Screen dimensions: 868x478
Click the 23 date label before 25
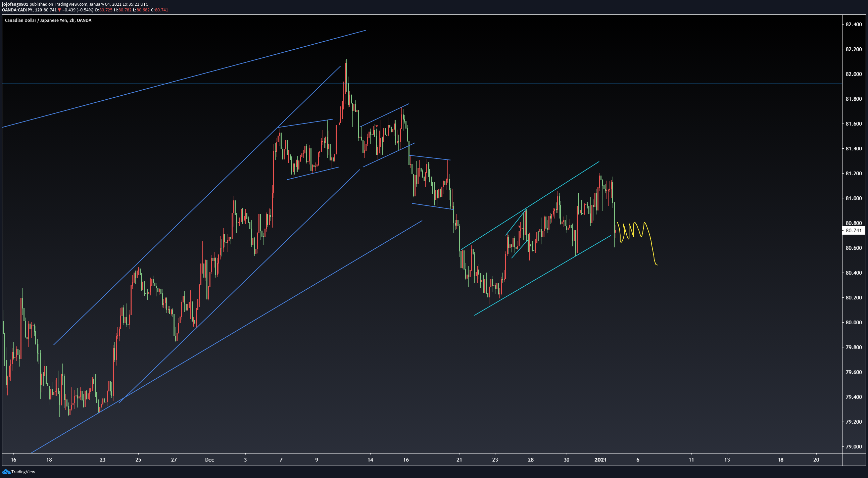tap(102, 460)
